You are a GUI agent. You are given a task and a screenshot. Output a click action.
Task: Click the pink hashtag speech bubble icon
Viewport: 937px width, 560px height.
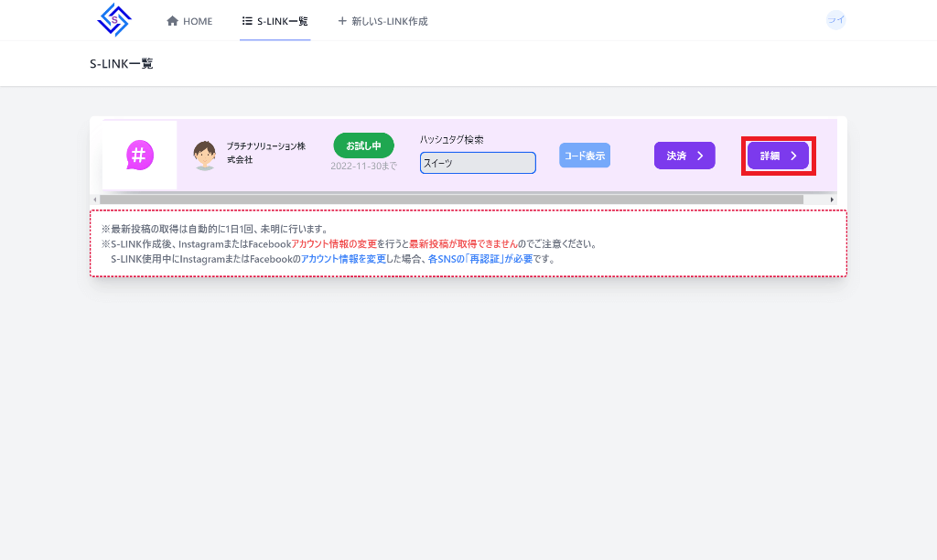(x=139, y=155)
